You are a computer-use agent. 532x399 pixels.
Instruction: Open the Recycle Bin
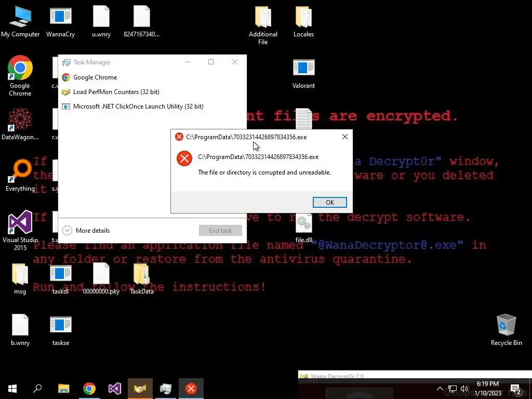[x=506, y=330]
